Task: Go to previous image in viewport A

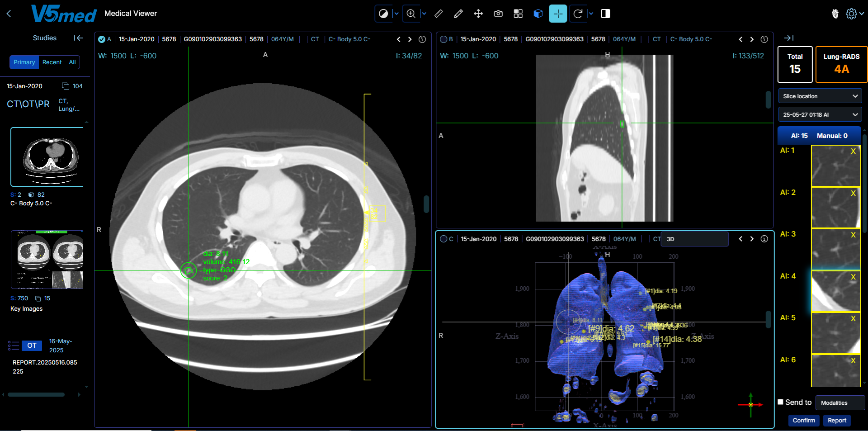Action: click(398, 39)
